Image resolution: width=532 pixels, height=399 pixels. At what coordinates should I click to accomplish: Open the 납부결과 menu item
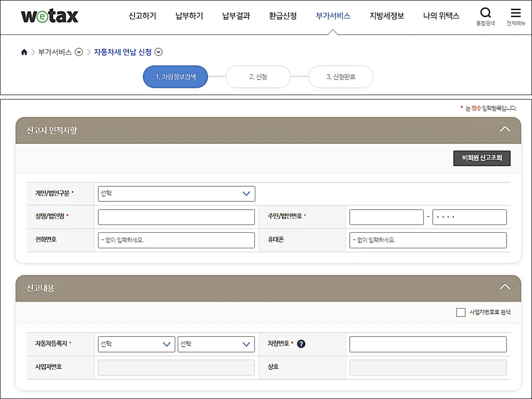point(235,16)
